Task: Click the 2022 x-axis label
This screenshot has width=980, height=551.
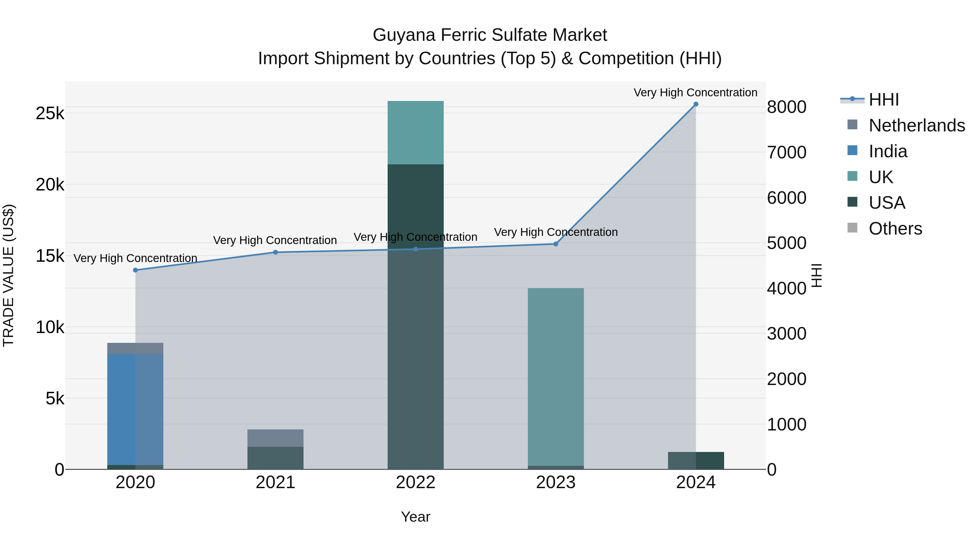Action: (415, 482)
